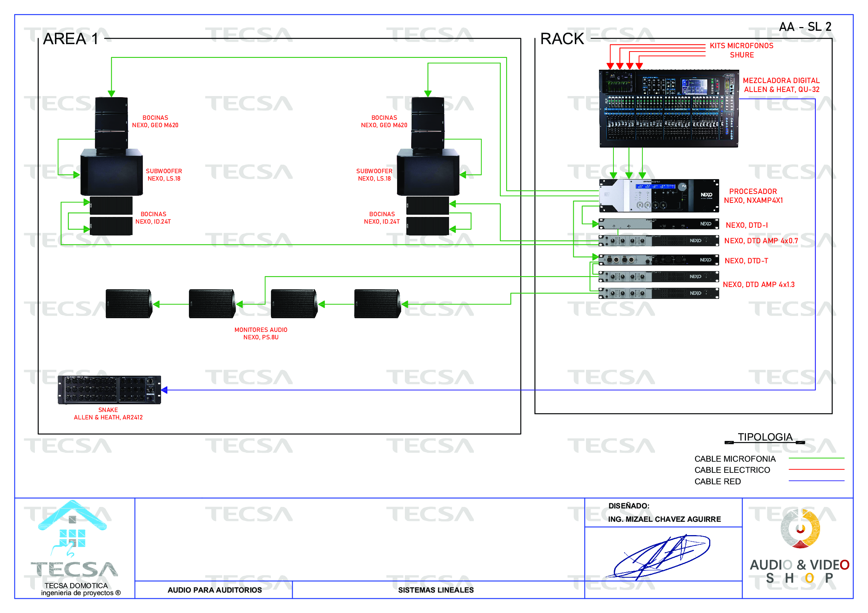Select the AR2412 snake stagebox image
The width and height of the screenshot is (868, 613).
(x=109, y=390)
